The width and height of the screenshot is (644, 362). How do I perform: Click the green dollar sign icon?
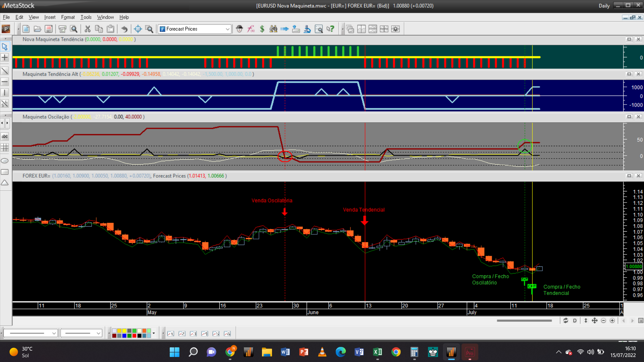click(262, 29)
